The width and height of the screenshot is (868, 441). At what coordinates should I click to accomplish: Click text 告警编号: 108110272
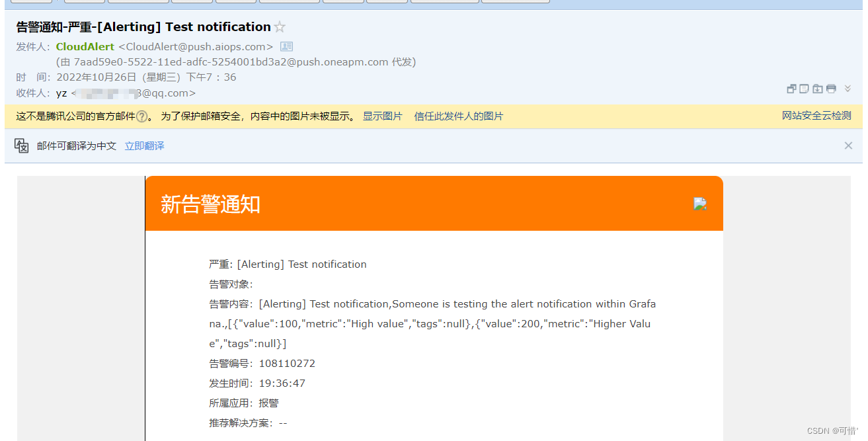tap(262, 364)
